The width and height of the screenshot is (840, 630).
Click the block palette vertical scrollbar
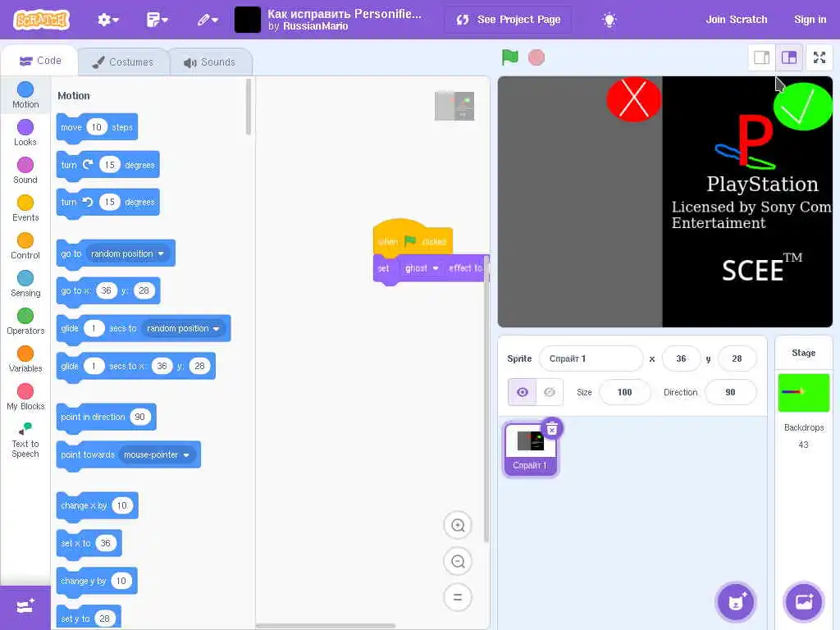click(248, 107)
